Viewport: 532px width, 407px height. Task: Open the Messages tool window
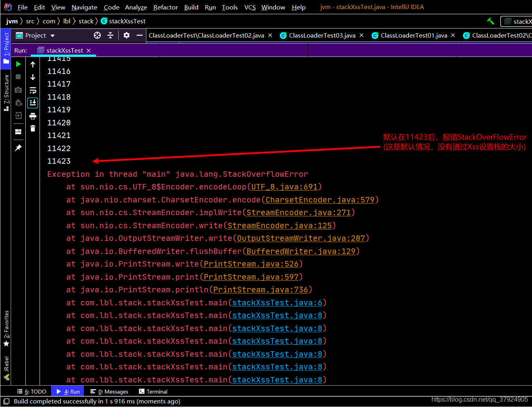point(109,392)
